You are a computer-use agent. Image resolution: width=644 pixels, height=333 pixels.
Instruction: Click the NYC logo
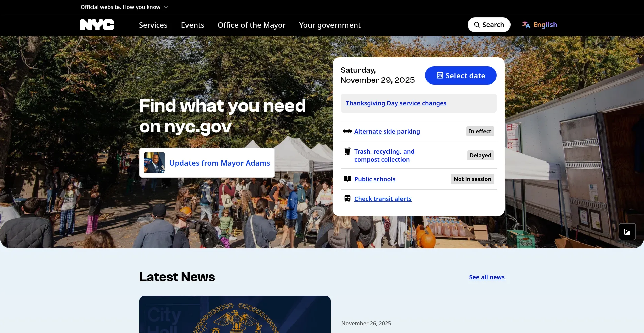pos(97,25)
